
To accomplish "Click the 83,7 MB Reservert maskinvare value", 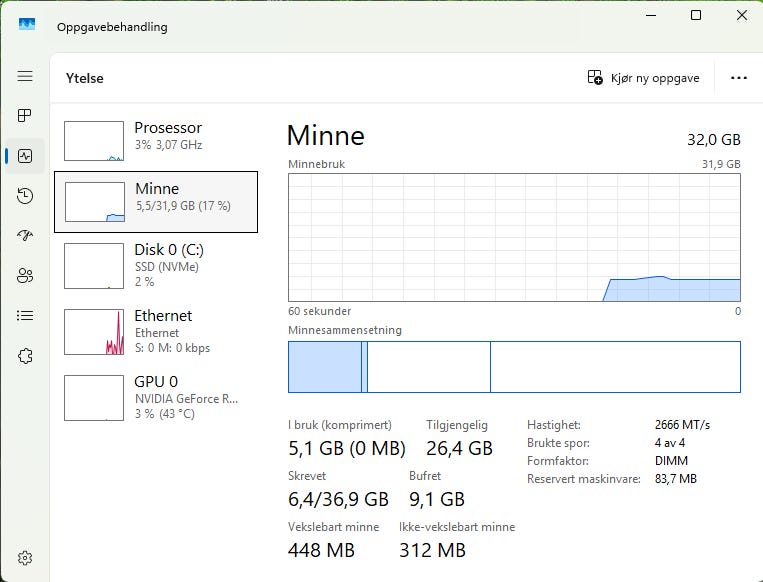I will [x=675, y=479].
